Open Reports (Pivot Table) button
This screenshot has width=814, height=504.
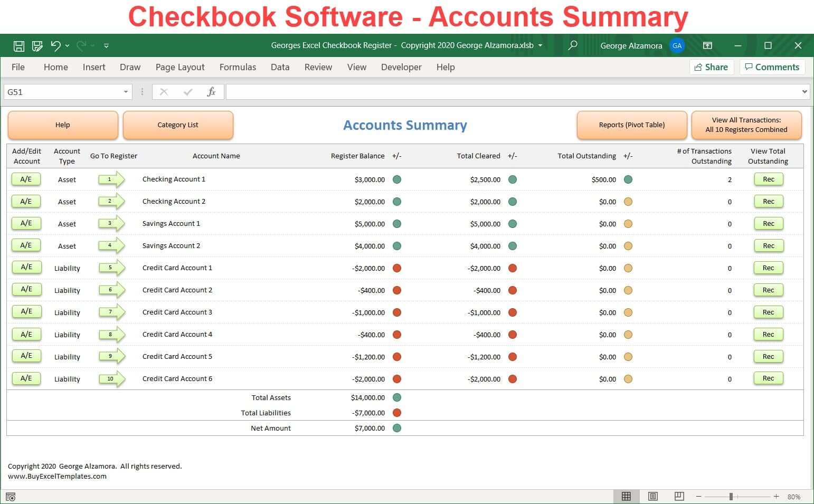(632, 125)
